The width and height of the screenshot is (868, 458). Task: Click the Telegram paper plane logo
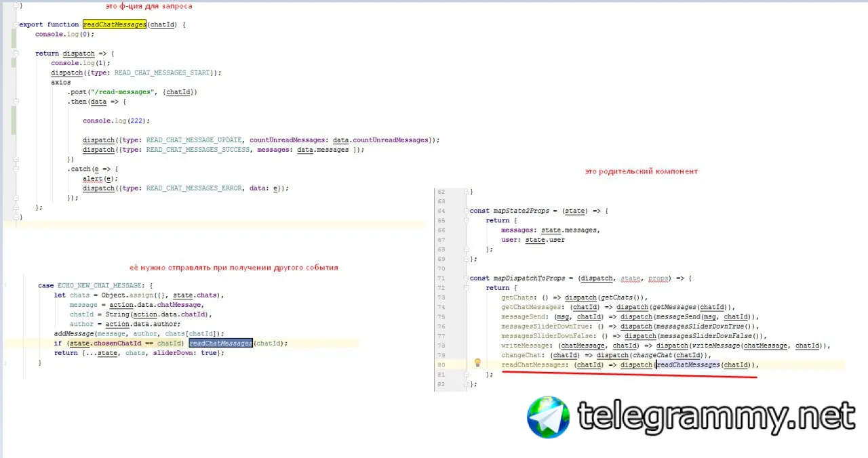coord(549,417)
